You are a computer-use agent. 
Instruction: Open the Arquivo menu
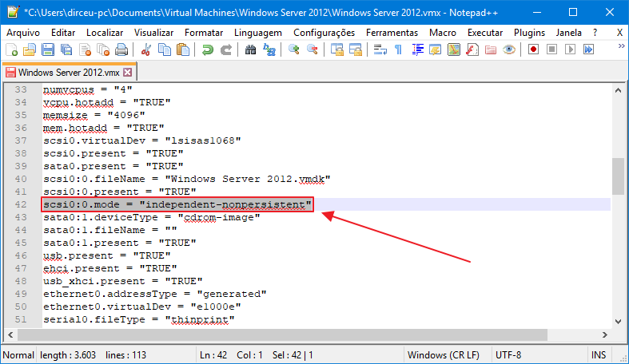pos(23,33)
